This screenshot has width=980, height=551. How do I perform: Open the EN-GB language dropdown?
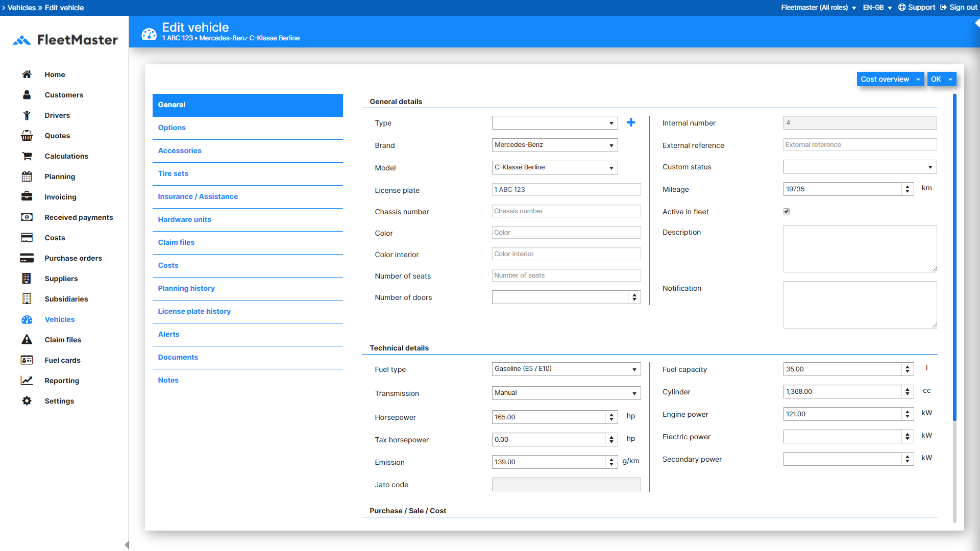click(877, 8)
